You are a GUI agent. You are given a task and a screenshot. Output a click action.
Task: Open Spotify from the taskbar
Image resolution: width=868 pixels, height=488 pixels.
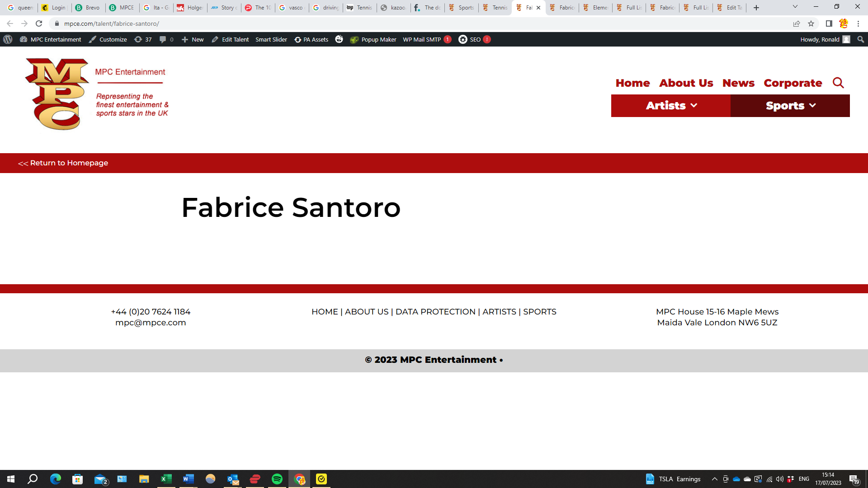point(277,479)
